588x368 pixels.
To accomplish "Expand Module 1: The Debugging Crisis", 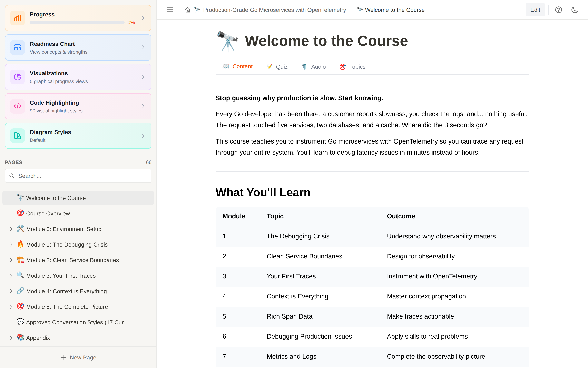I will pos(11,245).
